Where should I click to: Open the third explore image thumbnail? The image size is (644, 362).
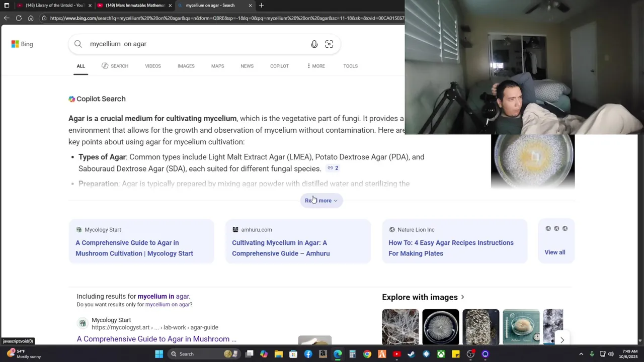[x=481, y=327]
